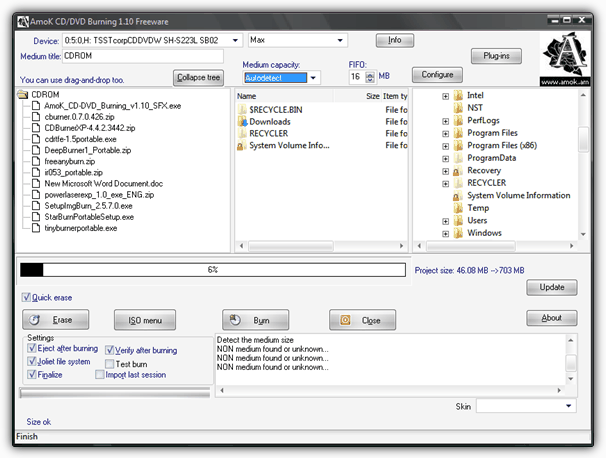Click the cdrtfe-1.5portable.exe file icon
606x458 pixels.
36,139
